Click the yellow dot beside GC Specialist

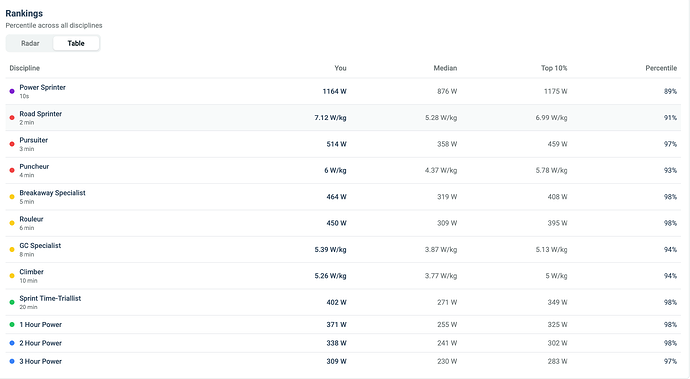[x=12, y=250]
